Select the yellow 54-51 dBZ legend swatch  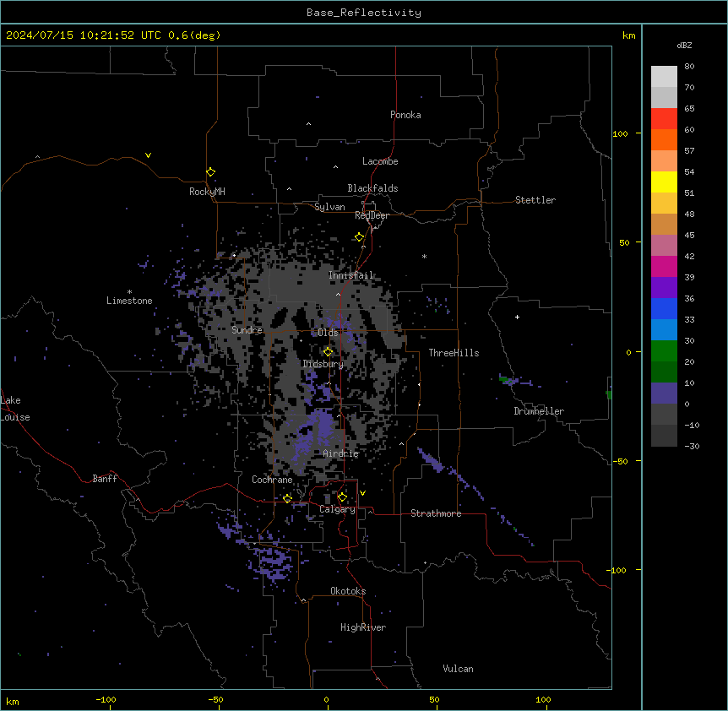pos(664,182)
